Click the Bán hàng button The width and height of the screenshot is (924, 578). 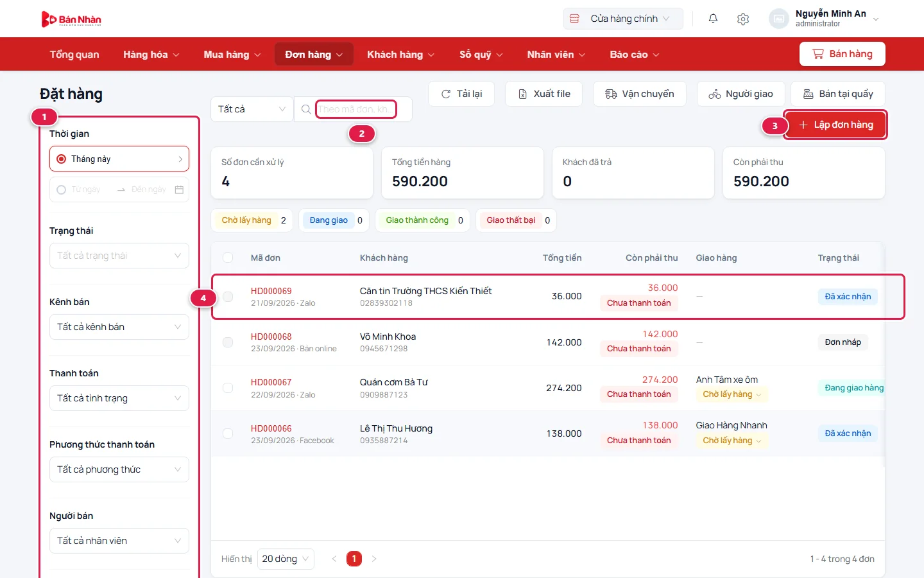tap(843, 54)
